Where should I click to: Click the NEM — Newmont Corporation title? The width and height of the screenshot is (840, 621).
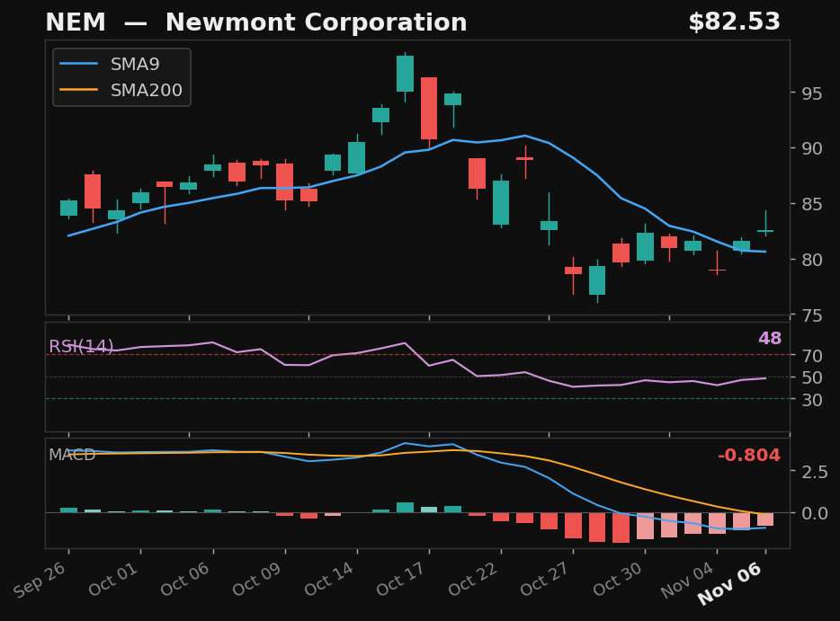pos(256,22)
